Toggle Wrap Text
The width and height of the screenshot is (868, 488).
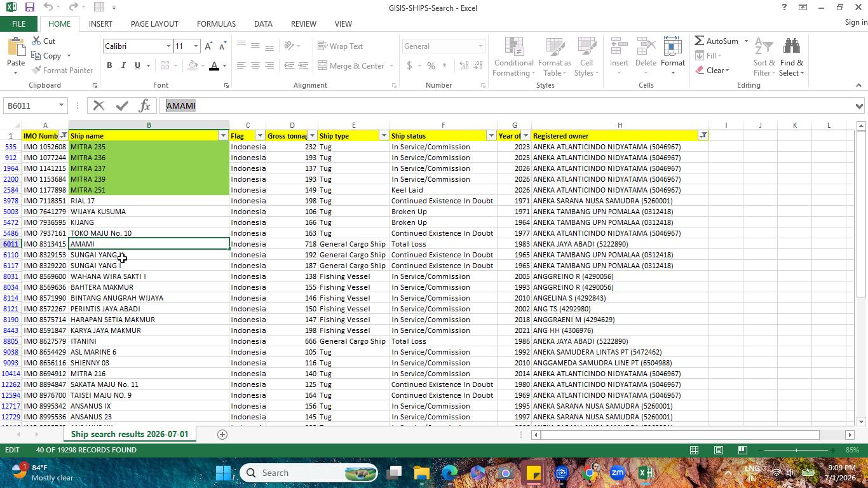340,46
